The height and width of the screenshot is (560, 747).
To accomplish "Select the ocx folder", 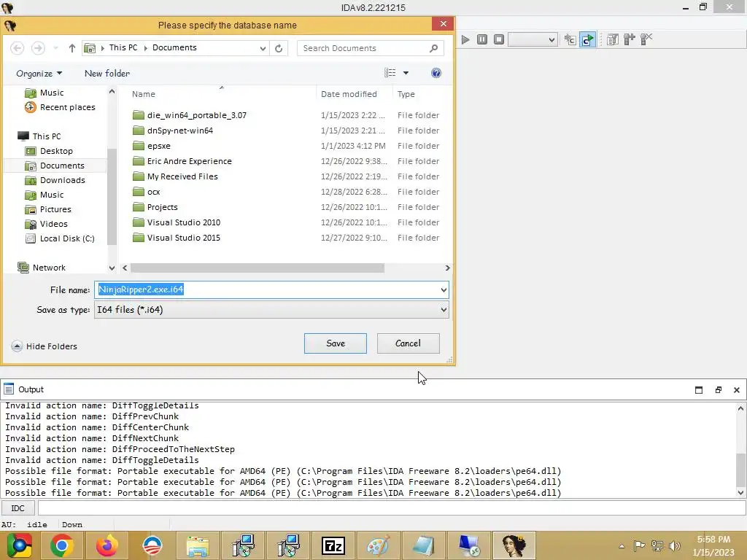I will click(x=147, y=192).
